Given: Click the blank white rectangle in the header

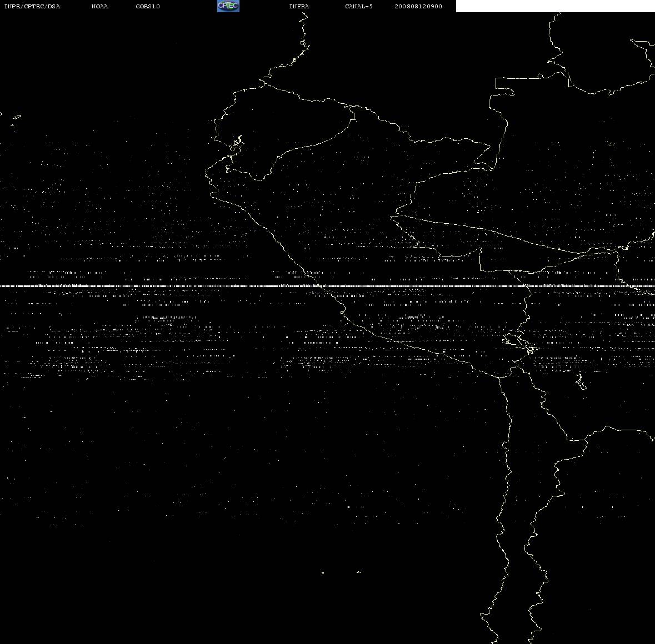Looking at the screenshot, I should [555, 6].
